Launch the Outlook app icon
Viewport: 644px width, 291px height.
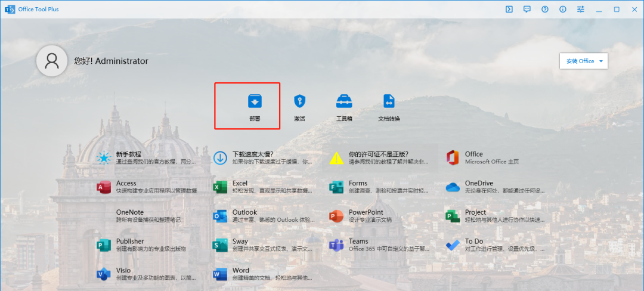click(x=220, y=216)
